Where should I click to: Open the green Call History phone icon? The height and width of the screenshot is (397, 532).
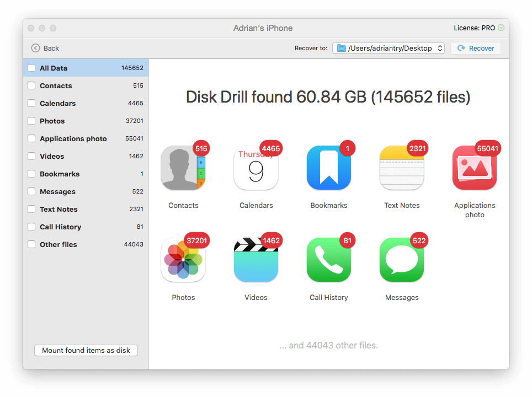329,260
